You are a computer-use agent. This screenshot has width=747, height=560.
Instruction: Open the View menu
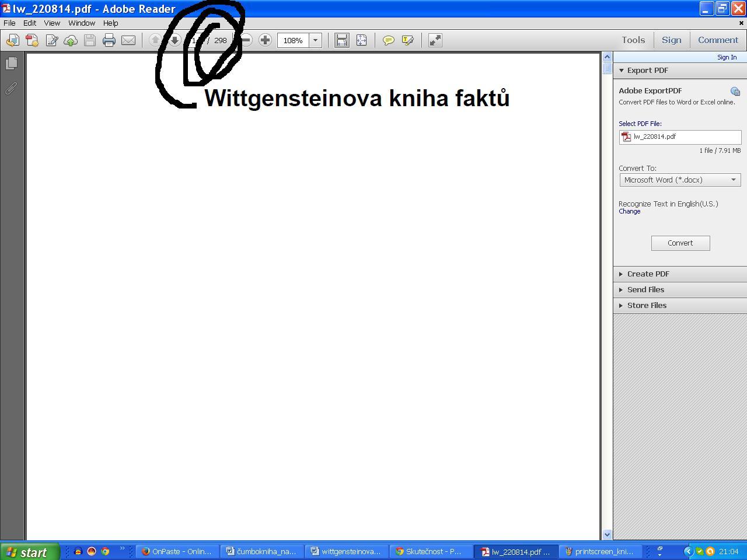coord(52,23)
